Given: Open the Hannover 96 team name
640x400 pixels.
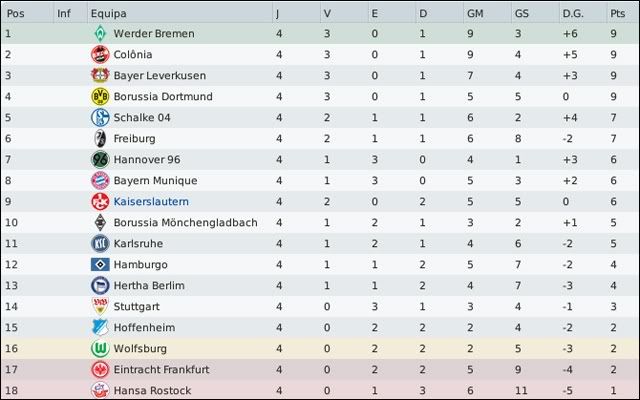Looking at the screenshot, I should tap(147, 160).
